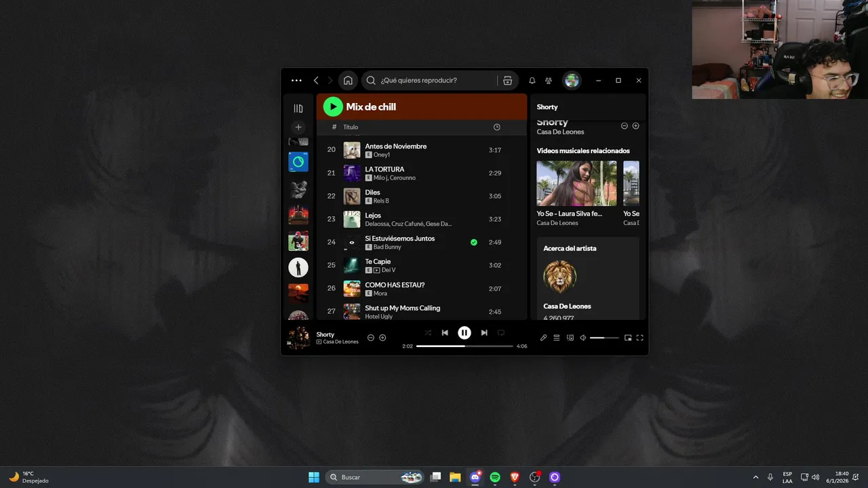868x488 pixels.
Task: Play the Mix de chill playlist
Action: pos(332,106)
